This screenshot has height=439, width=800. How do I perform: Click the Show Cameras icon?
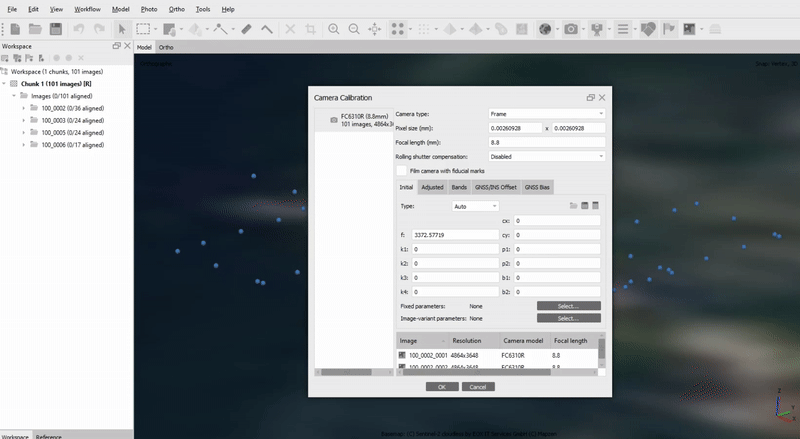[x=572, y=29]
